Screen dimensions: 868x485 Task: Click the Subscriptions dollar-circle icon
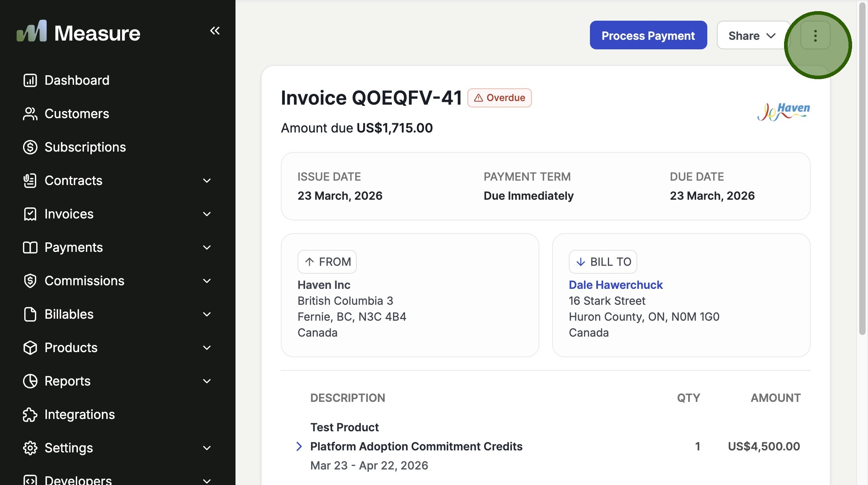point(30,147)
